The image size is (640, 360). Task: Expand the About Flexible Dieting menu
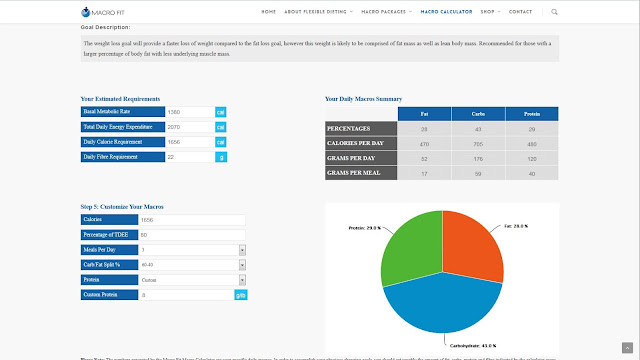(x=318, y=12)
